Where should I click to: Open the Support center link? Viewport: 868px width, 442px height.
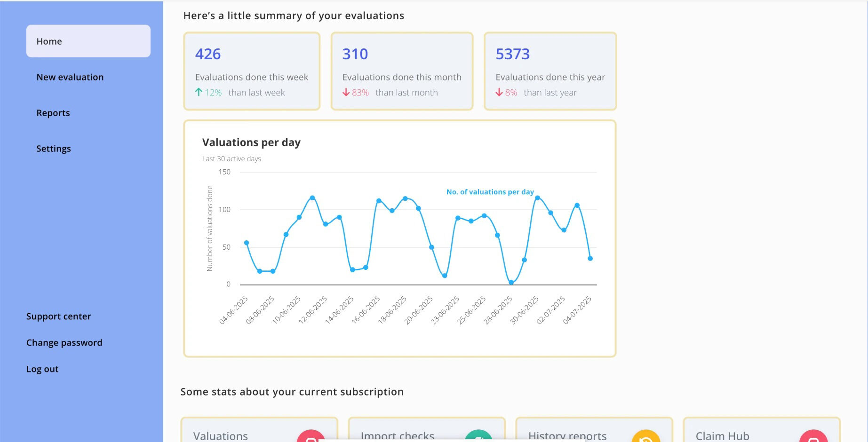click(x=59, y=316)
